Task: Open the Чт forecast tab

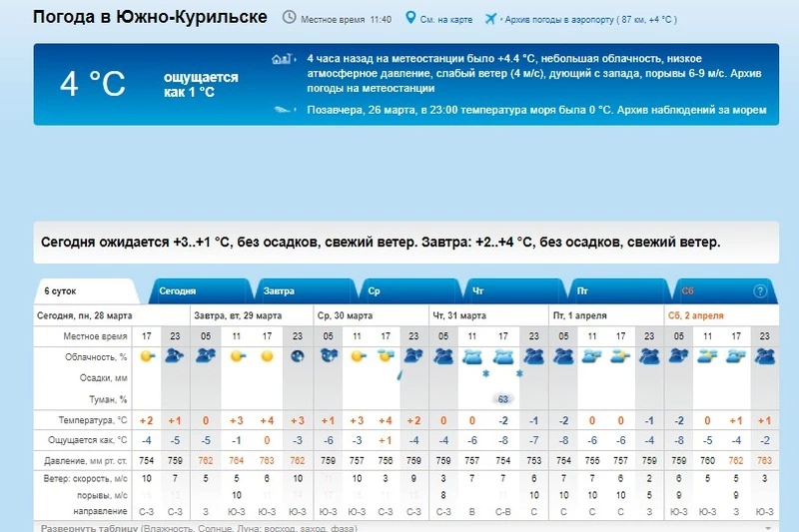Action: (x=477, y=291)
